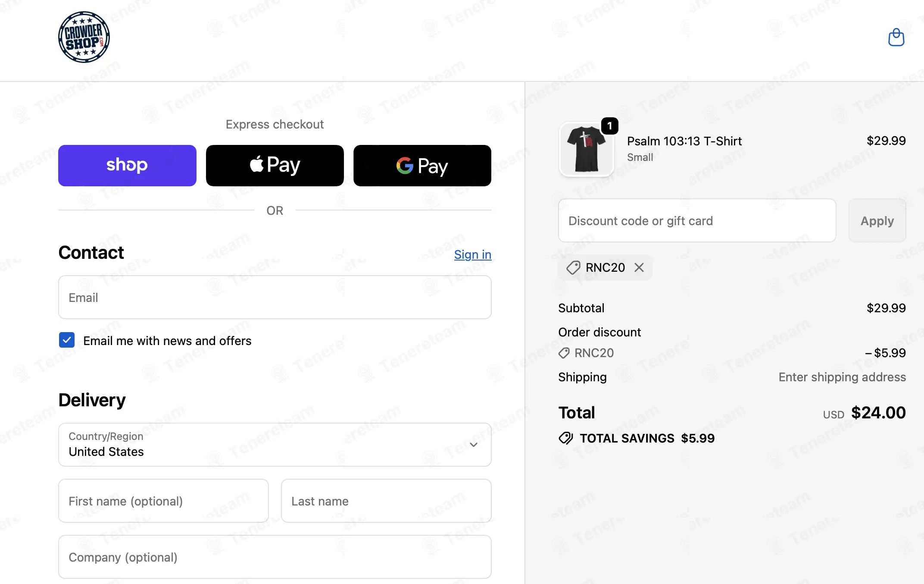The height and width of the screenshot is (584, 924).
Task: Click into the Email field
Action: coord(275,297)
